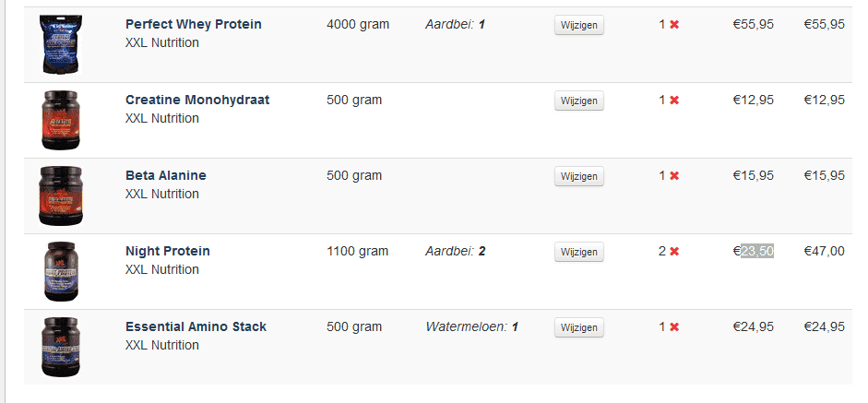The width and height of the screenshot is (868, 403).
Task: Click Night Protein product thumbnail
Action: (61, 271)
